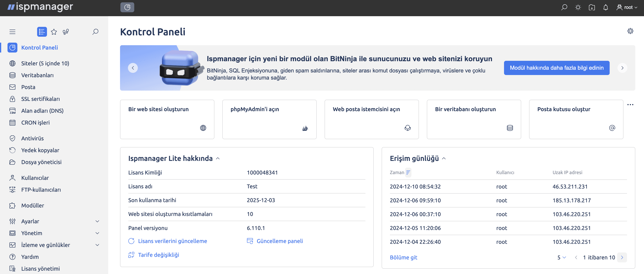Click Posta kutusu oluştur card
The image size is (644, 274).
point(576,119)
